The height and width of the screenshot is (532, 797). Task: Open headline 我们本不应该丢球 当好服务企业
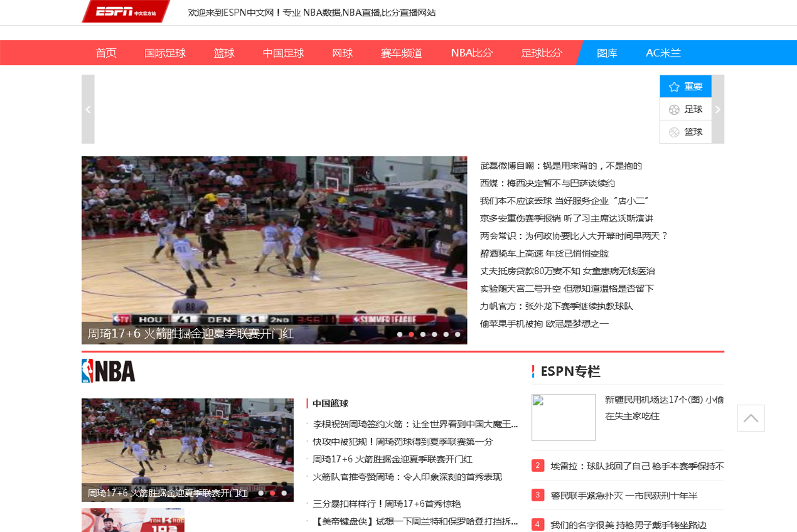point(564,201)
